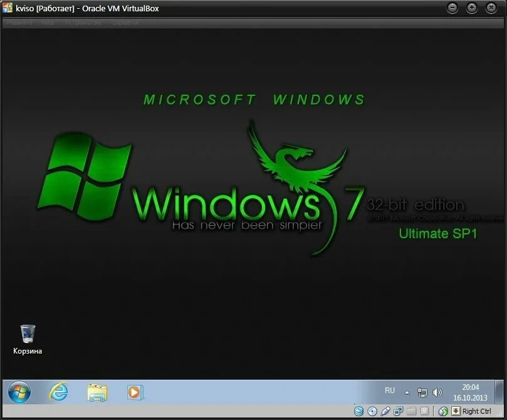Open the RU input language indicator
Screen dimensions: 507x420
[390, 391]
